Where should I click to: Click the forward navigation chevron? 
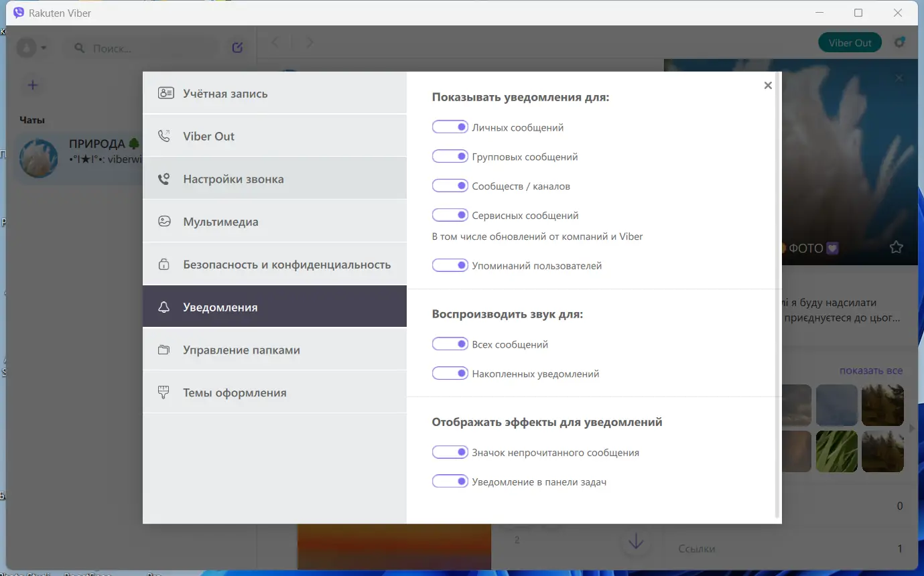coord(309,42)
